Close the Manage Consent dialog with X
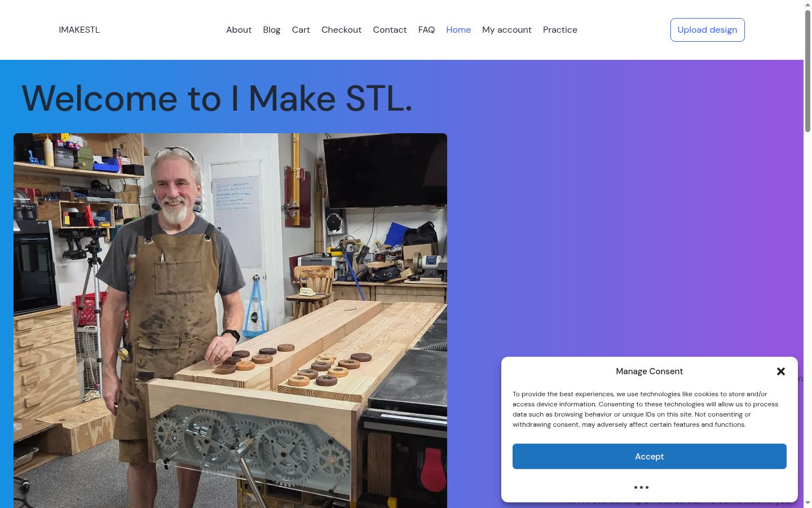The image size is (812, 508). click(781, 371)
